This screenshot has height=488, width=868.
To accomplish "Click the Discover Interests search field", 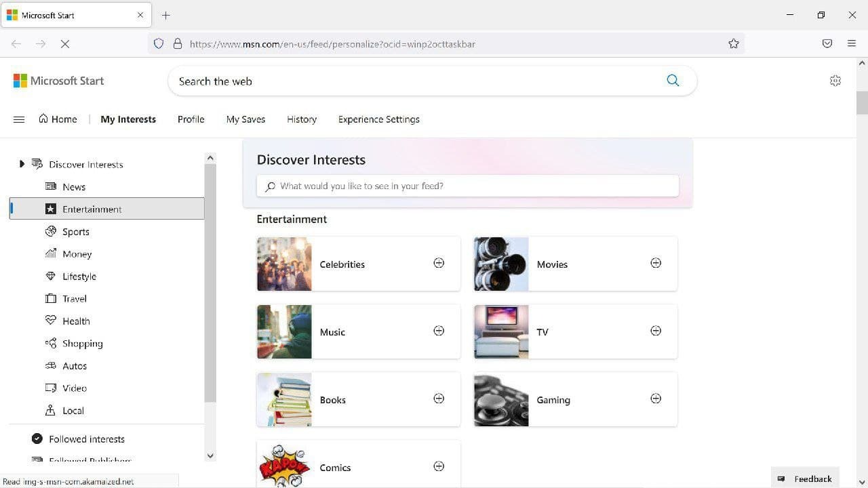I will [x=467, y=186].
